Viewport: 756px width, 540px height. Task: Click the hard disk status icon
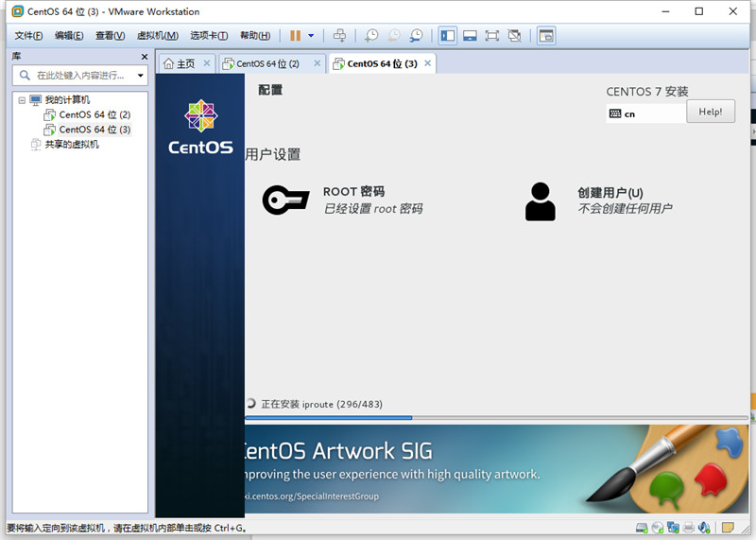(x=642, y=528)
